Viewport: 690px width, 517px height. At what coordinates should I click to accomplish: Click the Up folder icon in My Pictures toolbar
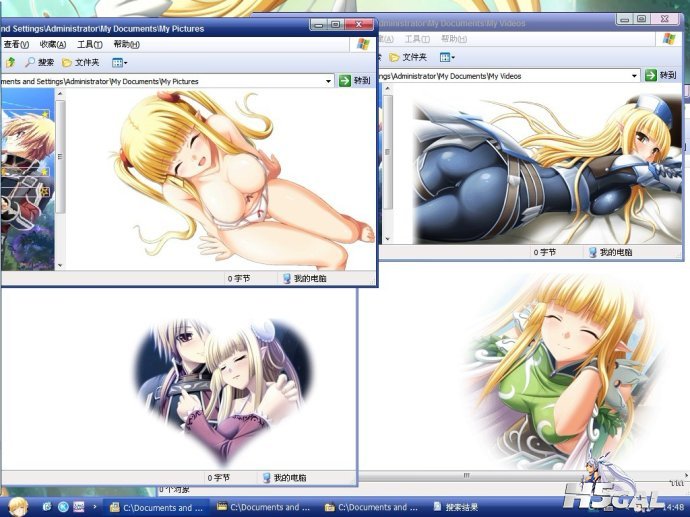(10, 62)
